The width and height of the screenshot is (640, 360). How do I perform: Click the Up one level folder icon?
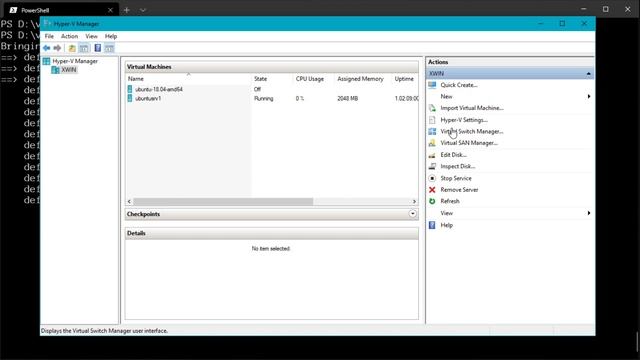[72, 48]
